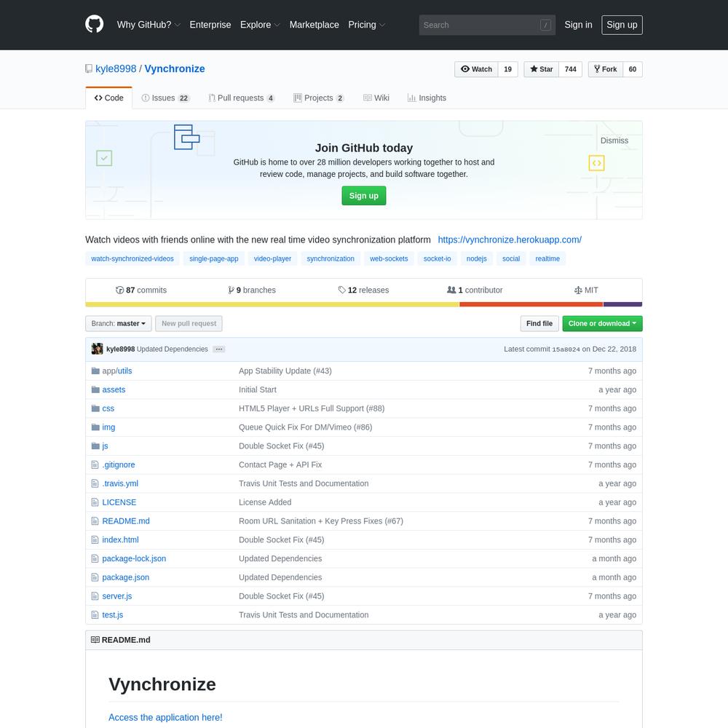Click the watch-synchronized-videos topic tag

132,258
